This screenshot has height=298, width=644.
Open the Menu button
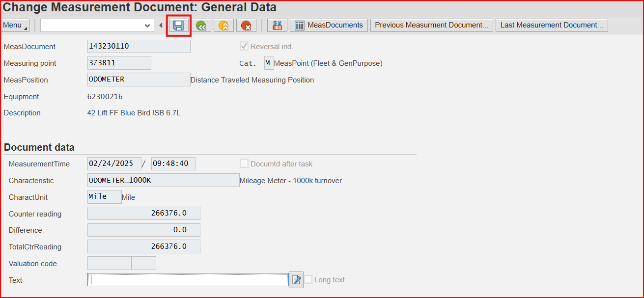[x=15, y=25]
